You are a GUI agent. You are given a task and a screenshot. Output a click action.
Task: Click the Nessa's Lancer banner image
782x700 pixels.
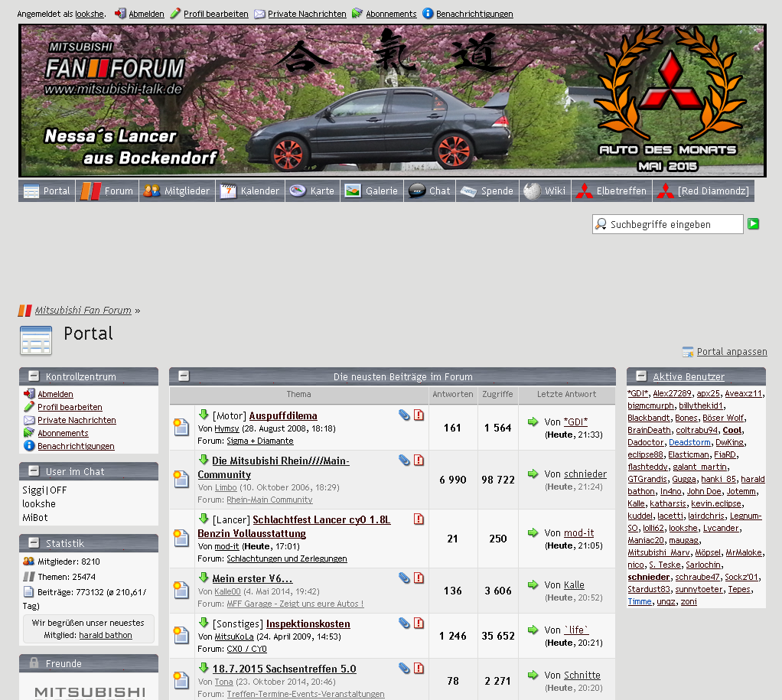pos(392,100)
